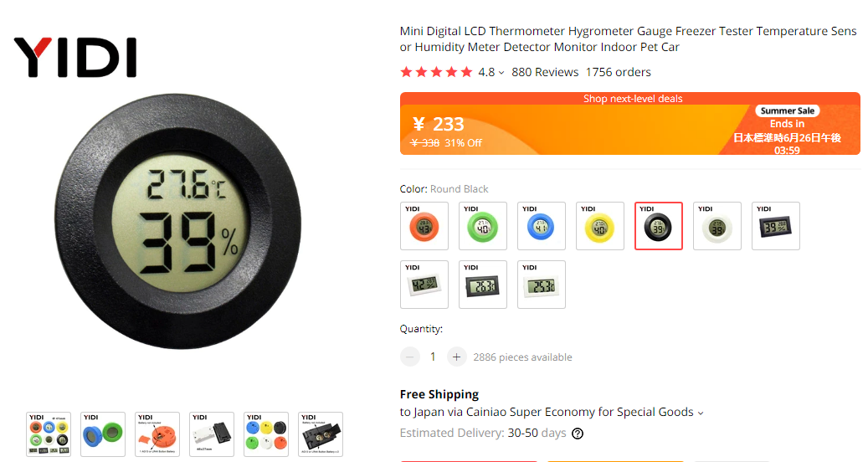Choose the green round thermometer variant
Screen dimensions: 868x462
point(483,226)
